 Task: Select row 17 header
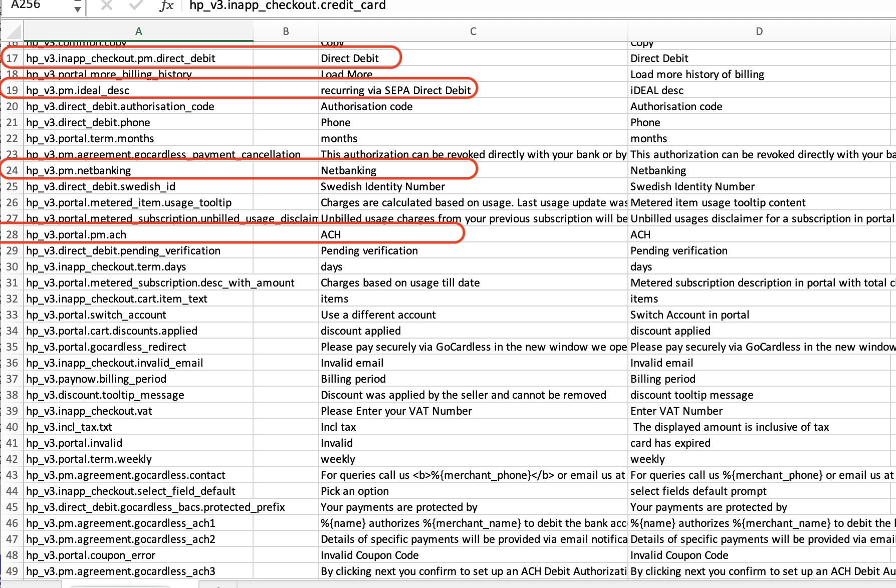[x=12, y=59]
